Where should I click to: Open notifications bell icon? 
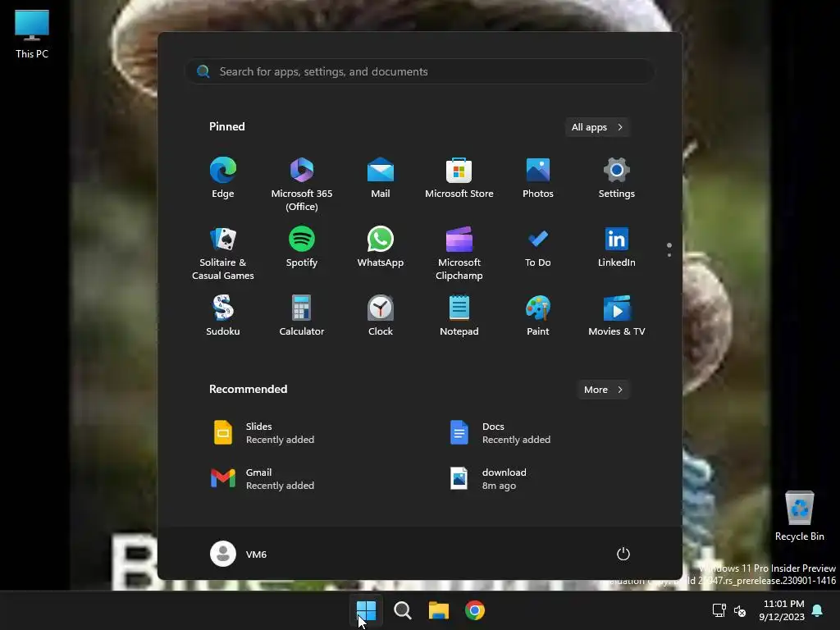coord(818,610)
